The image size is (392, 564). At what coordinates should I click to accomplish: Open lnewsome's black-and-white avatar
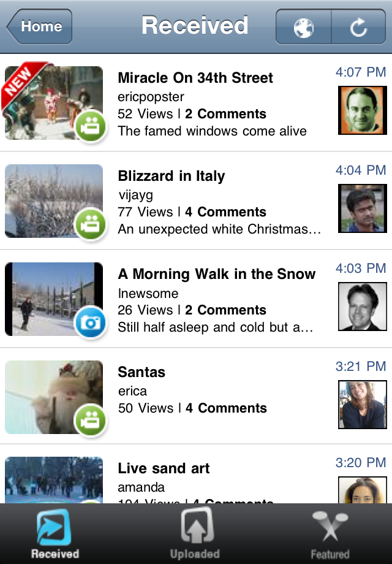pos(363,307)
